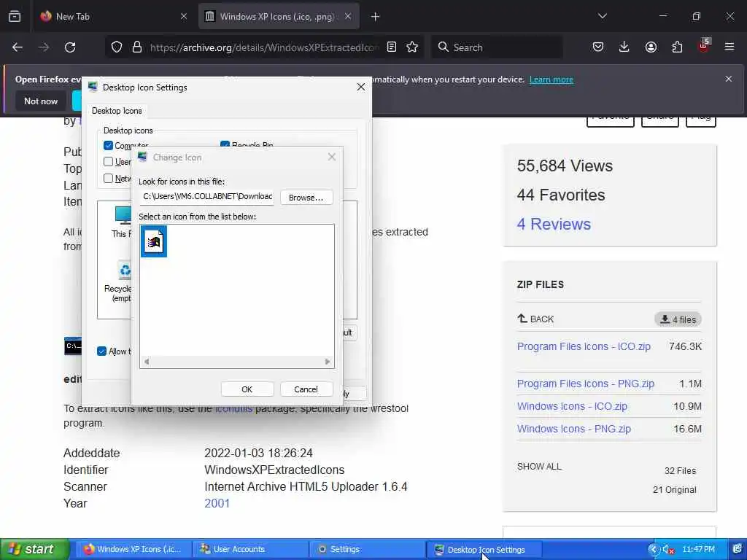The image size is (747, 560).
Task: Click the site security padlock icon
Action: pos(137,47)
